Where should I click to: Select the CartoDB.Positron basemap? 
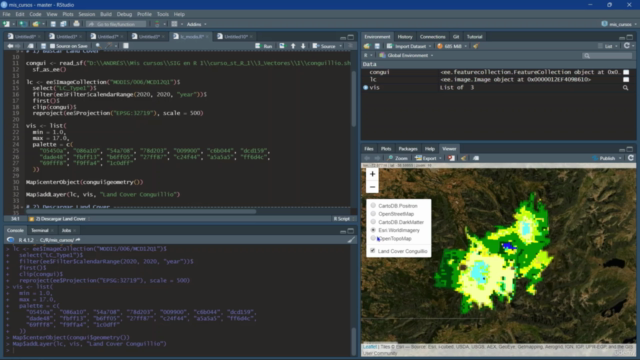click(x=373, y=206)
